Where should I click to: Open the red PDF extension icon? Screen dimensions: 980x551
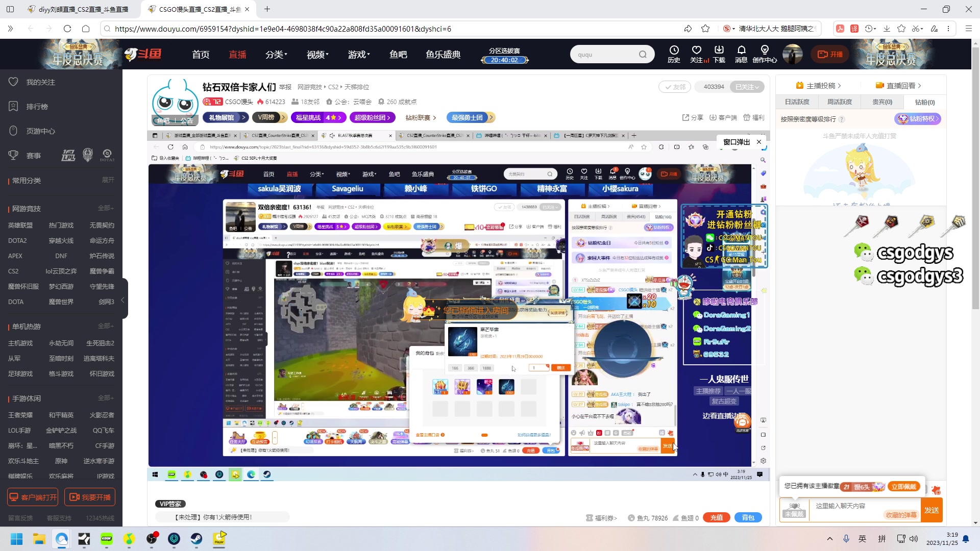[840, 29]
